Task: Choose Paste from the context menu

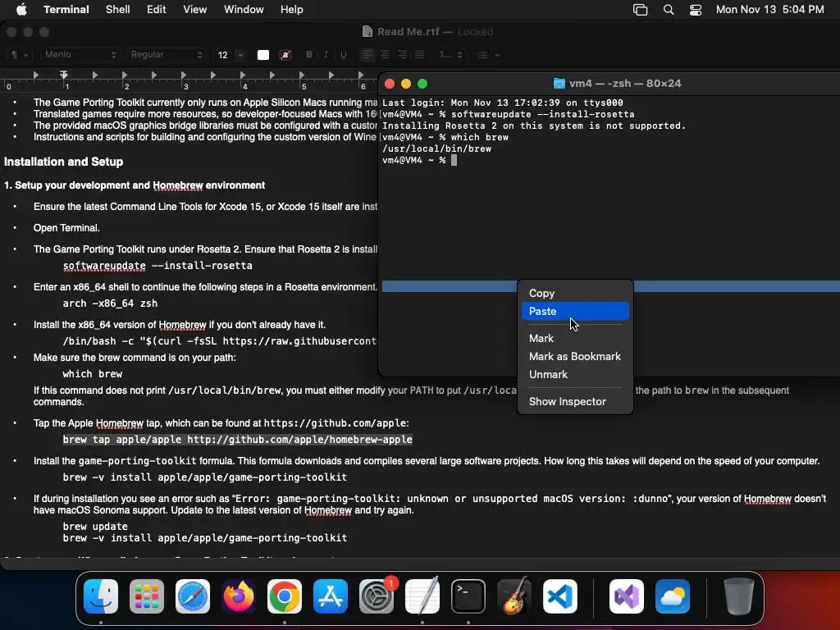Action: tap(575, 311)
